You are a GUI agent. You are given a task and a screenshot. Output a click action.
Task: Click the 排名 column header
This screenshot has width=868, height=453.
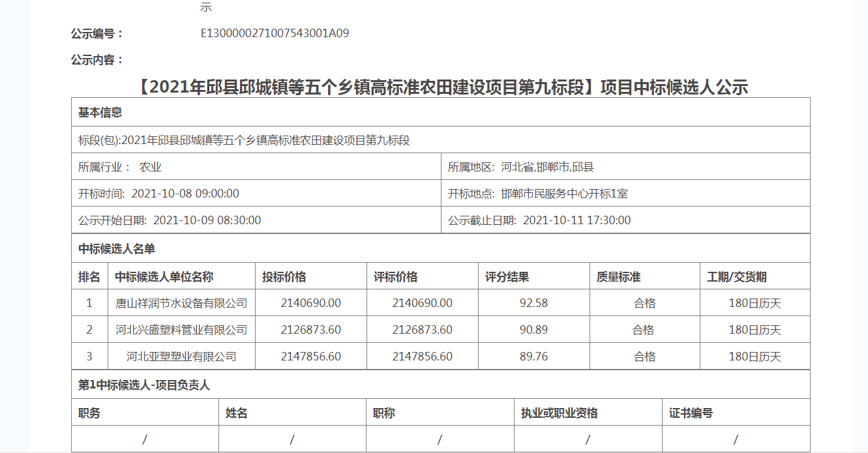point(89,276)
